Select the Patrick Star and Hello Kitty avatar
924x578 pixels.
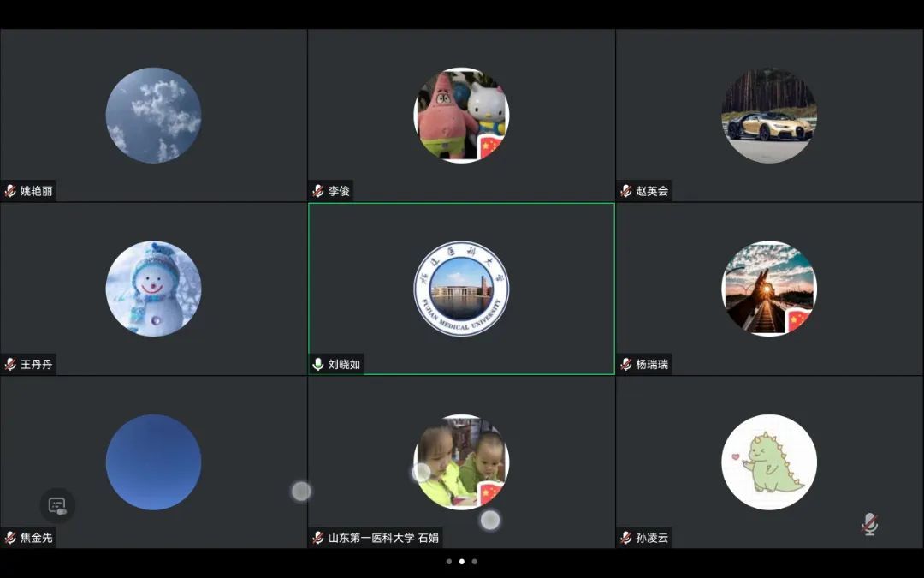461,116
